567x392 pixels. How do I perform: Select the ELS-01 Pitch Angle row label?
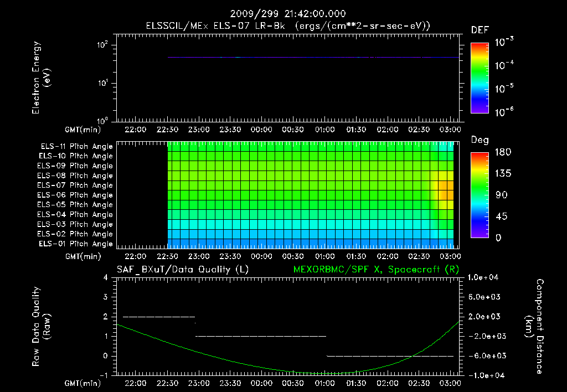(x=76, y=244)
